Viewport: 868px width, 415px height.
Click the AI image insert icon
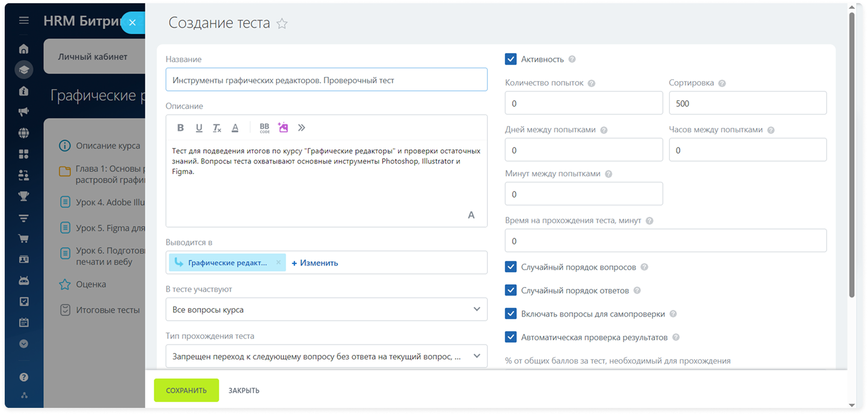pyautogui.click(x=283, y=128)
